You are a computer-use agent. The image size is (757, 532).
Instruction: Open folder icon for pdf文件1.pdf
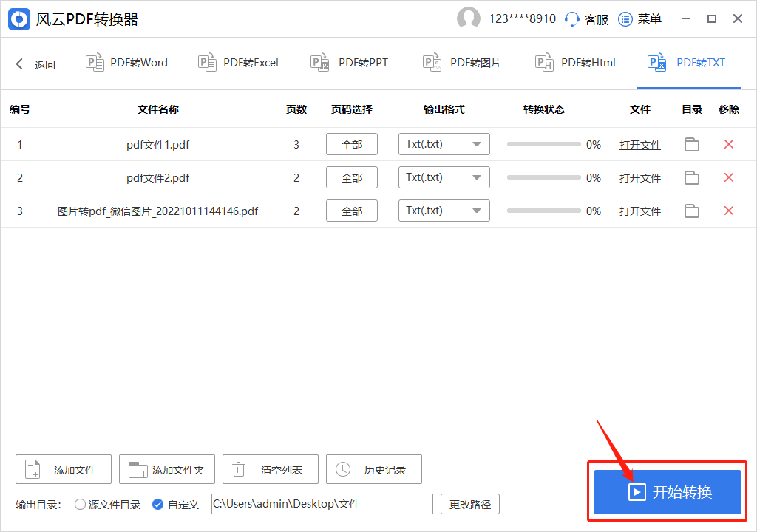point(692,144)
